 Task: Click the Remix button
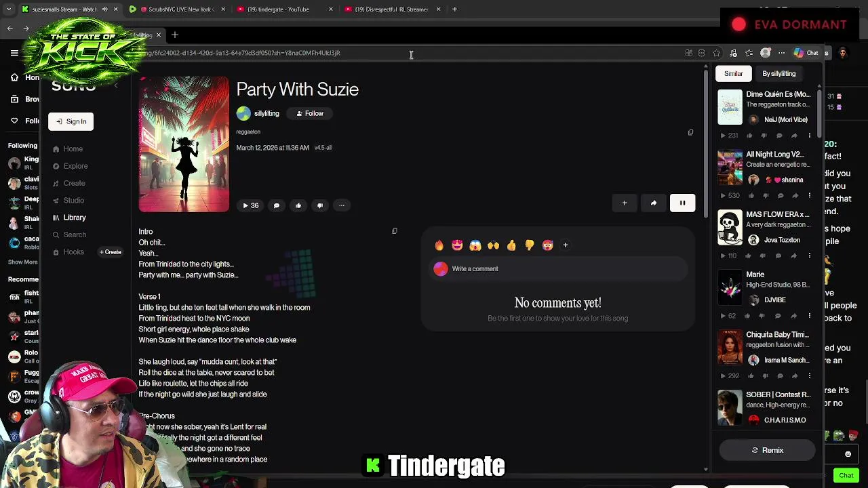click(767, 450)
